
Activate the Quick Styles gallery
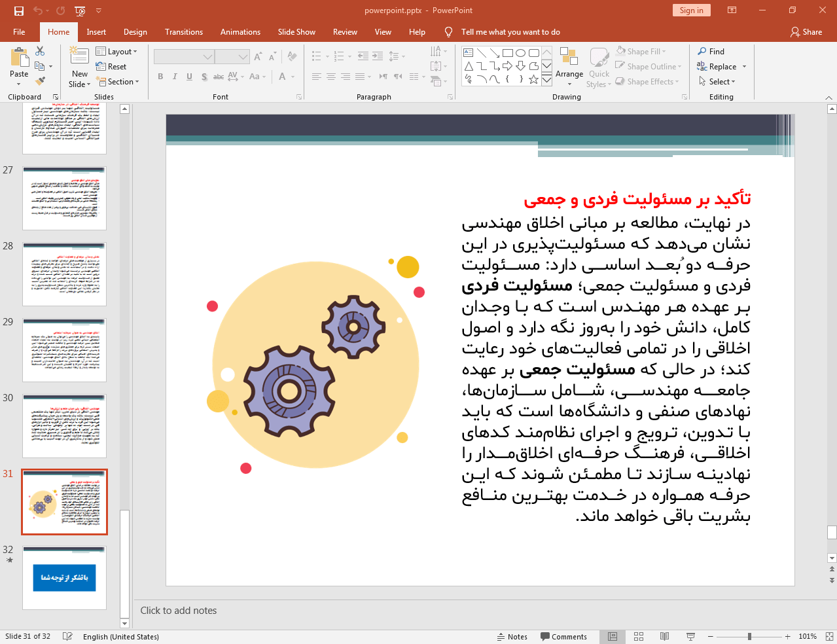click(x=598, y=69)
